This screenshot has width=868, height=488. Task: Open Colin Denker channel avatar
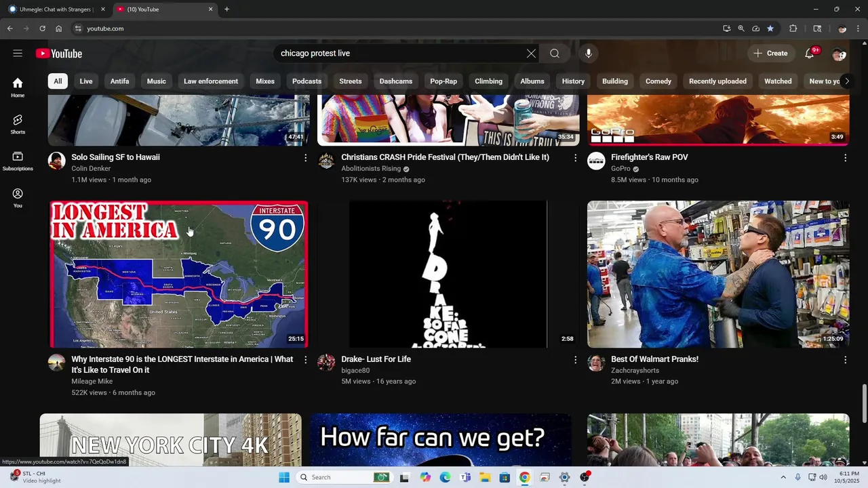tap(57, 161)
